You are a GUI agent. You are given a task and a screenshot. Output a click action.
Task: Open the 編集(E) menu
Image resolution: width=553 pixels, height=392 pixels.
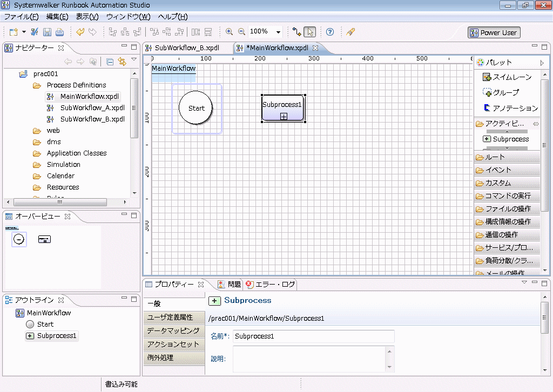click(x=57, y=17)
